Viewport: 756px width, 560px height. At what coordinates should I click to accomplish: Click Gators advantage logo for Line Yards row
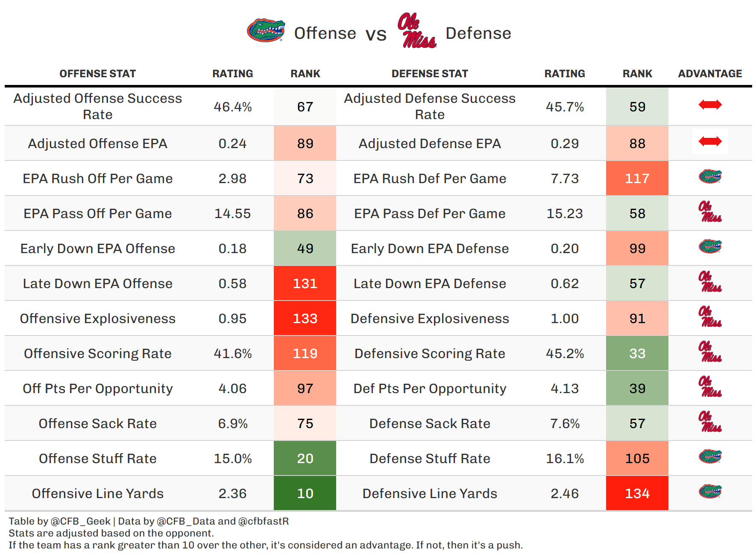[710, 491]
